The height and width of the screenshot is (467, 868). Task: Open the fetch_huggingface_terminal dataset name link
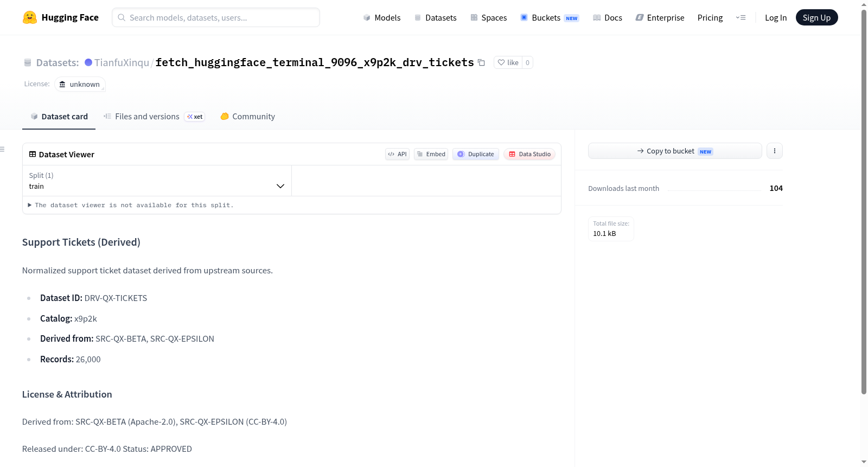point(315,62)
